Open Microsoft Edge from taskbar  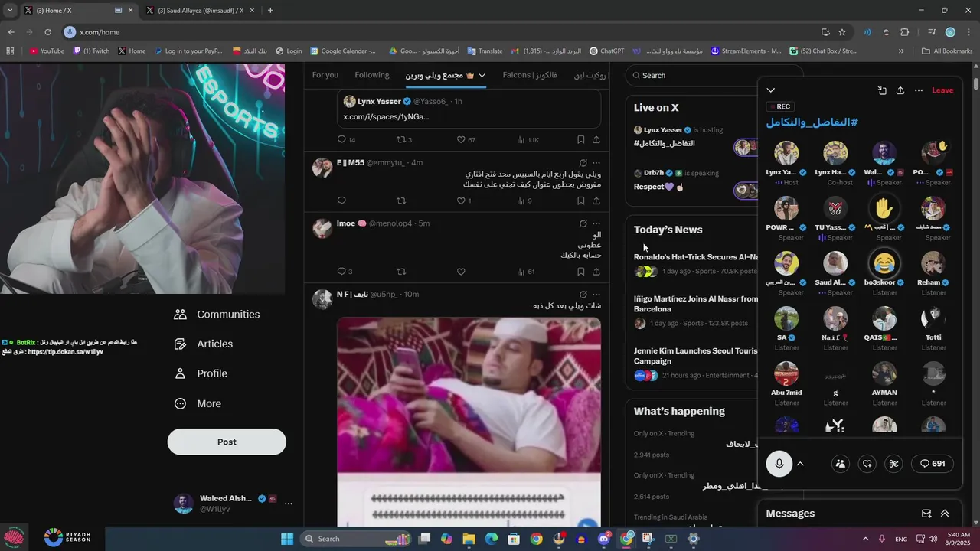pyautogui.click(x=492, y=539)
